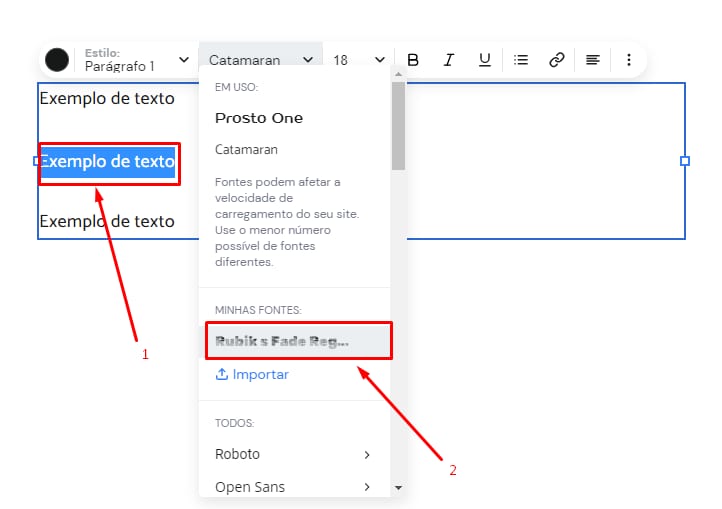Viewport: 722px width, 509px height.
Task: Open text alignment options
Action: coord(593,60)
